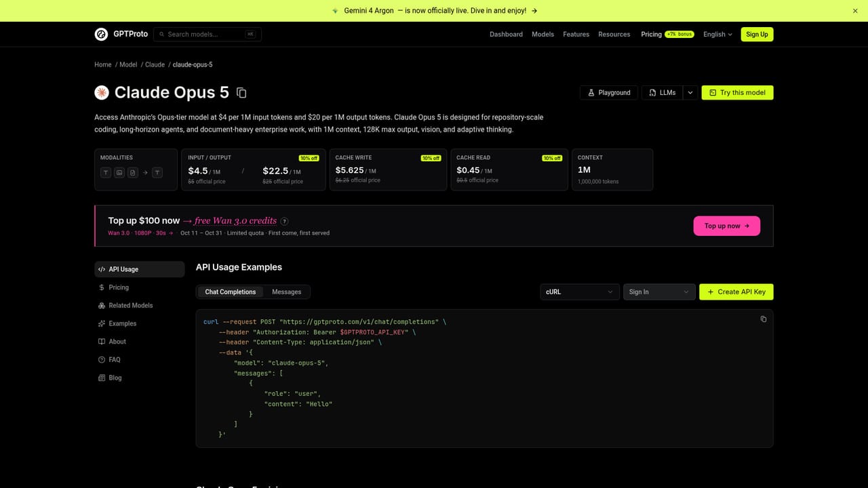868x488 pixels.
Task: Open Related Models in the sidebar
Action: (140, 306)
